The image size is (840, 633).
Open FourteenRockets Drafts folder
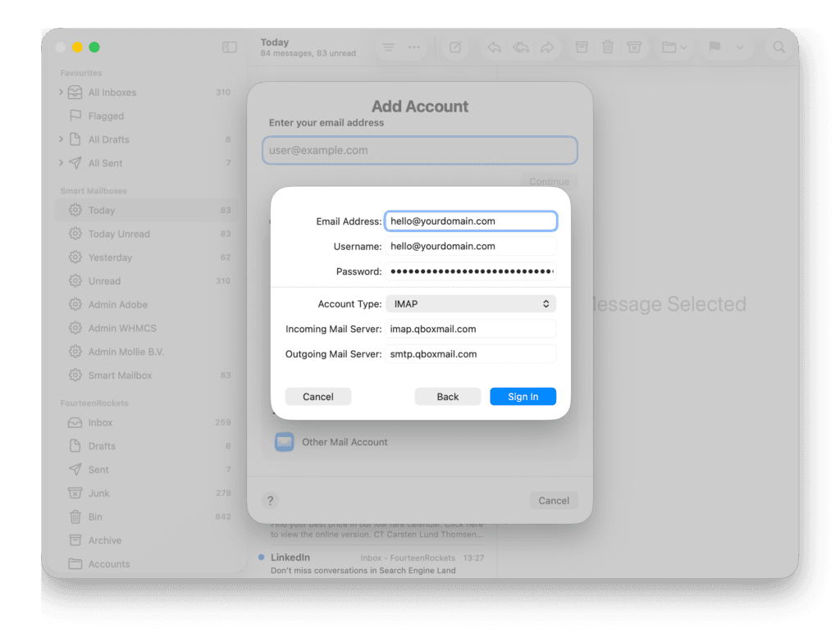[146, 445]
